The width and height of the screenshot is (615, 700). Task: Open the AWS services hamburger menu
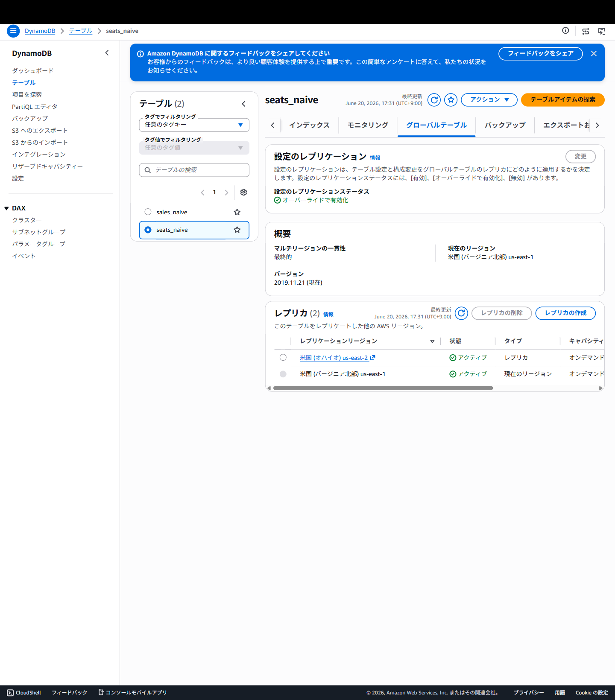point(13,31)
